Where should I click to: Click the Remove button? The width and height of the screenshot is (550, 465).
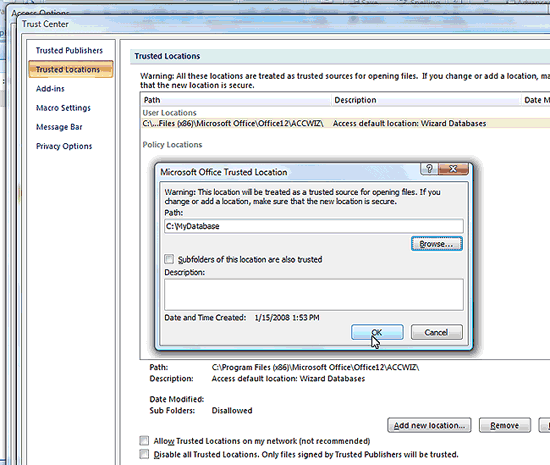coord(504,425)
